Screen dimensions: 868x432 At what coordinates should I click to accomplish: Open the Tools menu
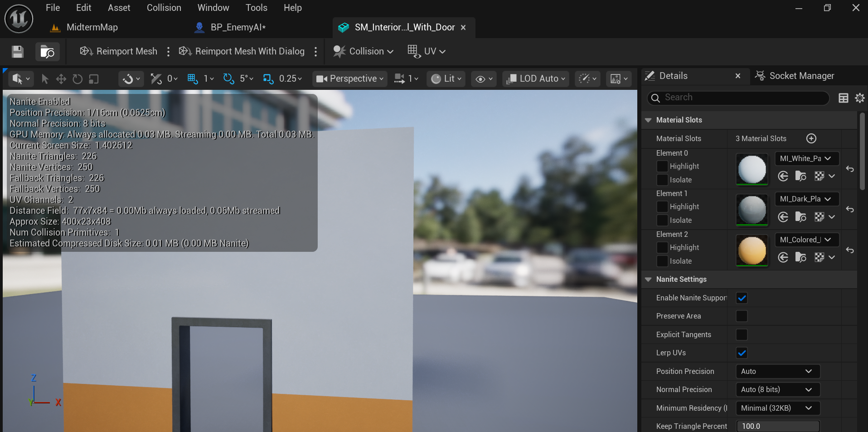pyautogui.click(x=256, y=8)
